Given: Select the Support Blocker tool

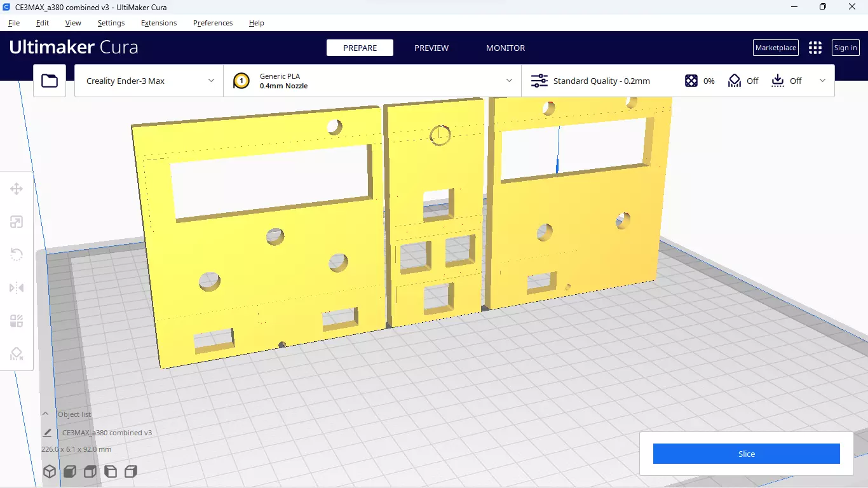Looking at the screenshot, I should (x=17, y=354).
